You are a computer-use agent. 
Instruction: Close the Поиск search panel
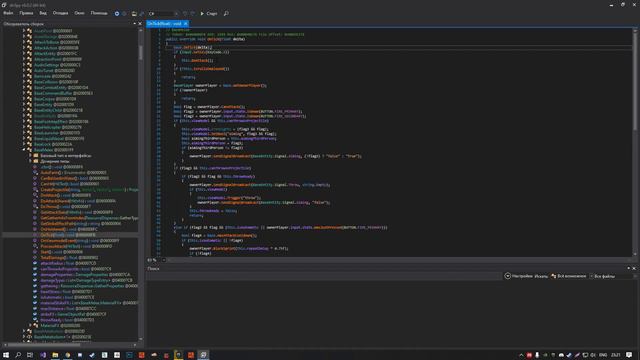point(634,269)
